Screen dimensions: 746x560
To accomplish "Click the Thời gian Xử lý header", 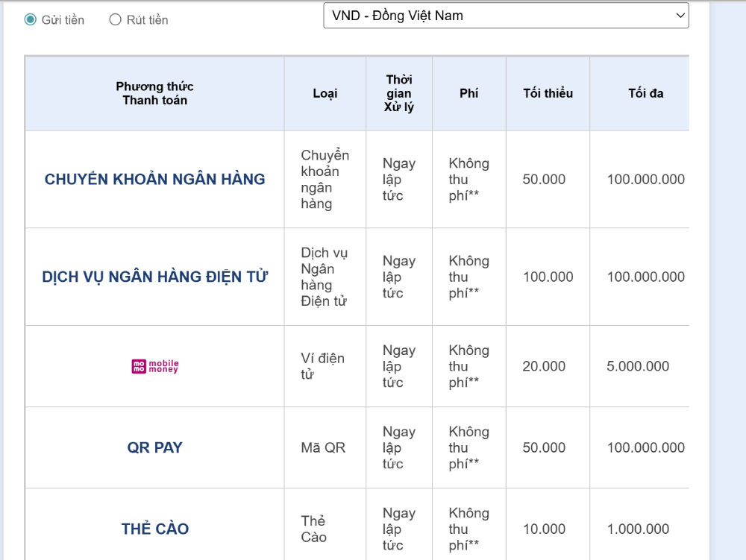I will click(x=399, y=93).
